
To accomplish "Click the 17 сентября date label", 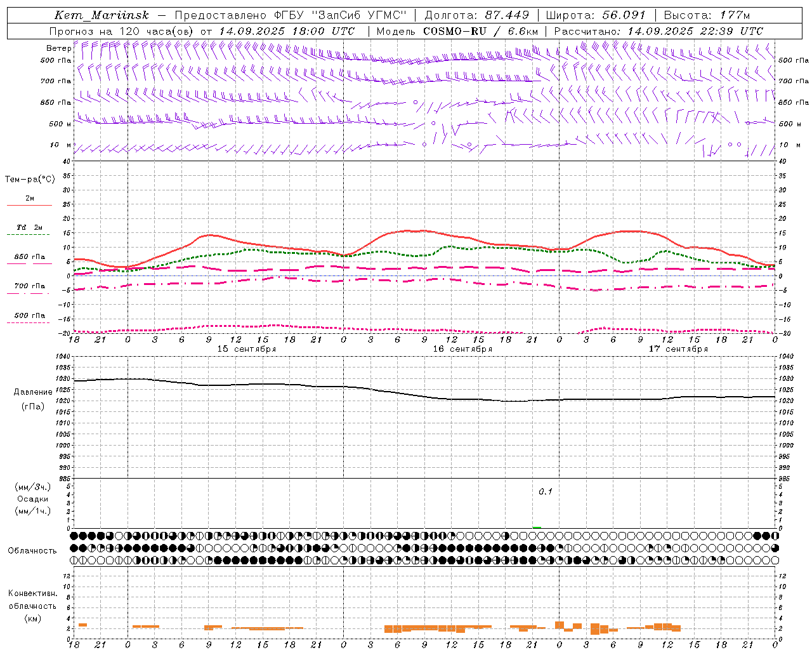I will (678, 349).
